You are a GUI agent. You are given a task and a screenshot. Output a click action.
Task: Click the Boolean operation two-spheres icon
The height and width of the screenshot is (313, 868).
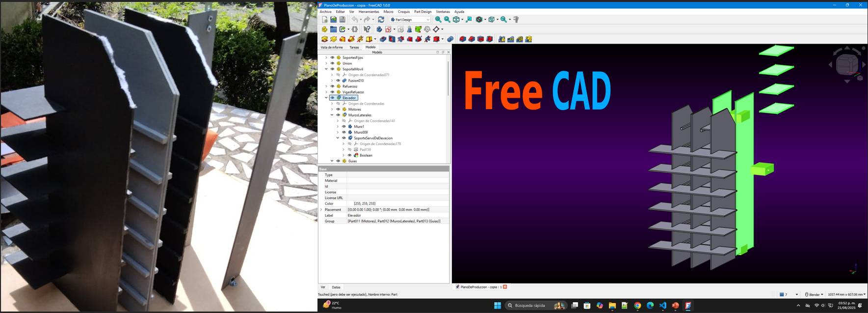coord(450,39)
